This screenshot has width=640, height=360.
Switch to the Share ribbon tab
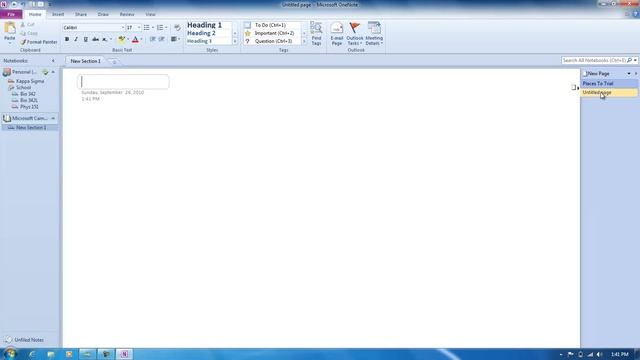click(x=81, y=14)
